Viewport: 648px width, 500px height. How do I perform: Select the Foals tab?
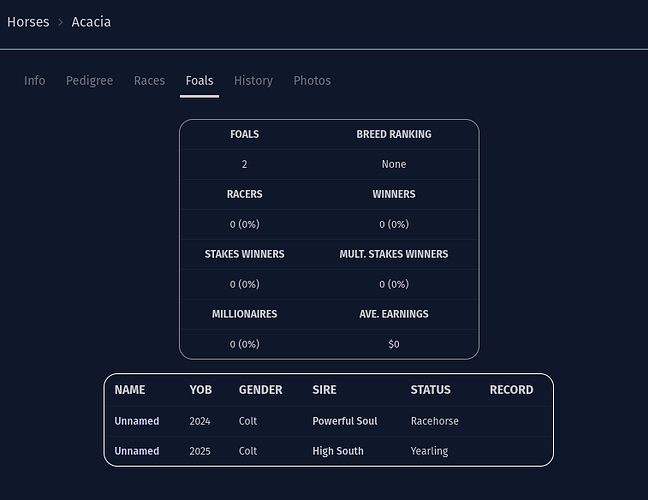pyautogui.click(x=199, y=81)
